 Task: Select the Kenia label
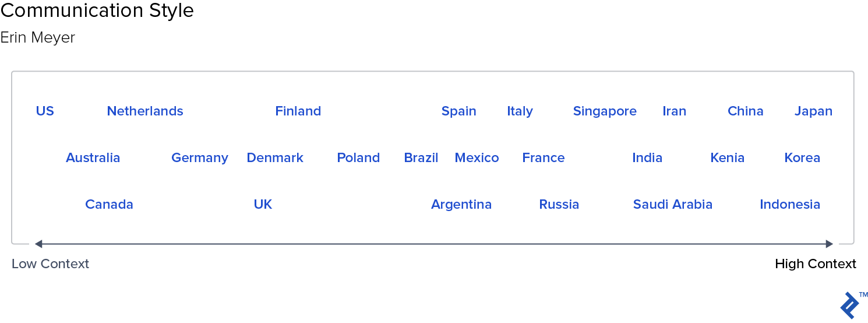coord(728,157)
